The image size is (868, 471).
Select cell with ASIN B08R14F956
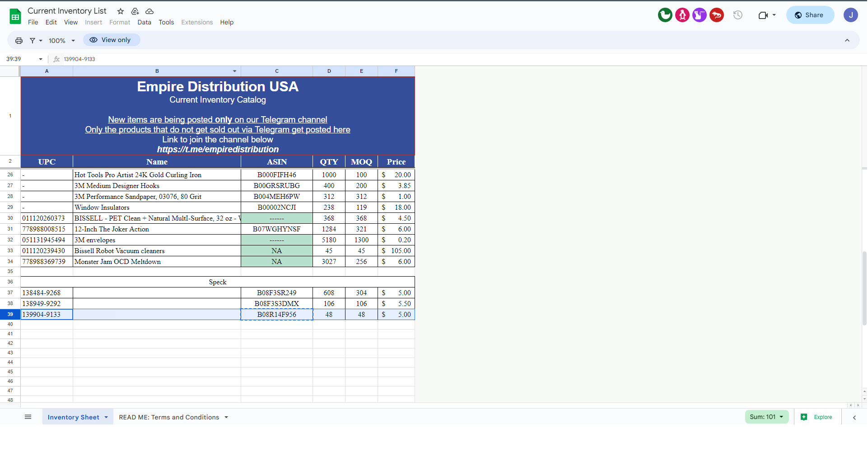click(x=277, y=315)
